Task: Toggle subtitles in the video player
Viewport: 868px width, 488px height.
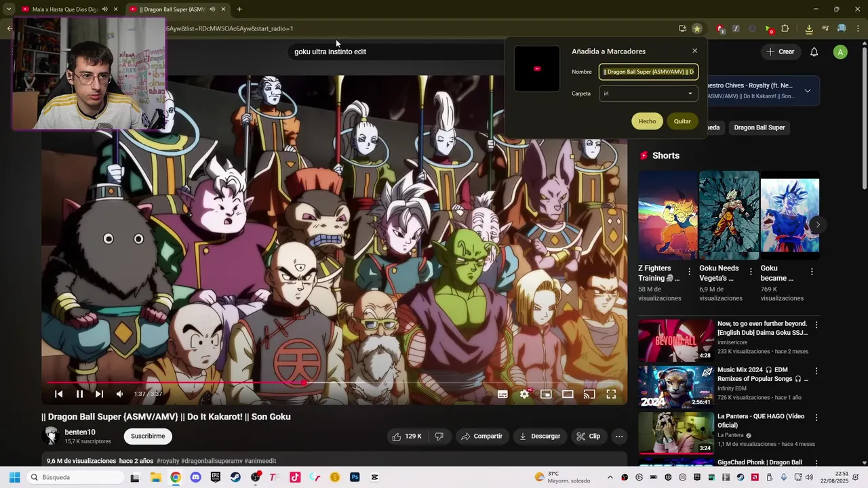Action: (502, 394)
